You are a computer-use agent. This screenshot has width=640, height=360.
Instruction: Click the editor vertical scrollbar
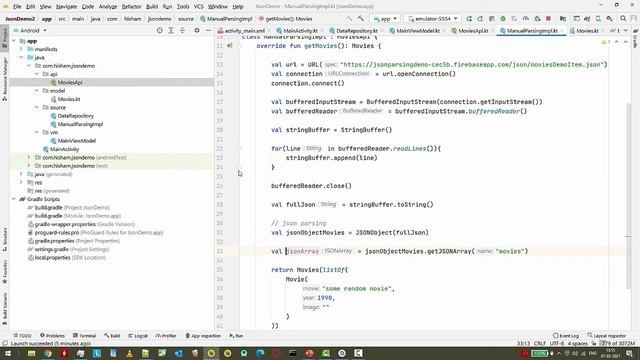point(629,196)
